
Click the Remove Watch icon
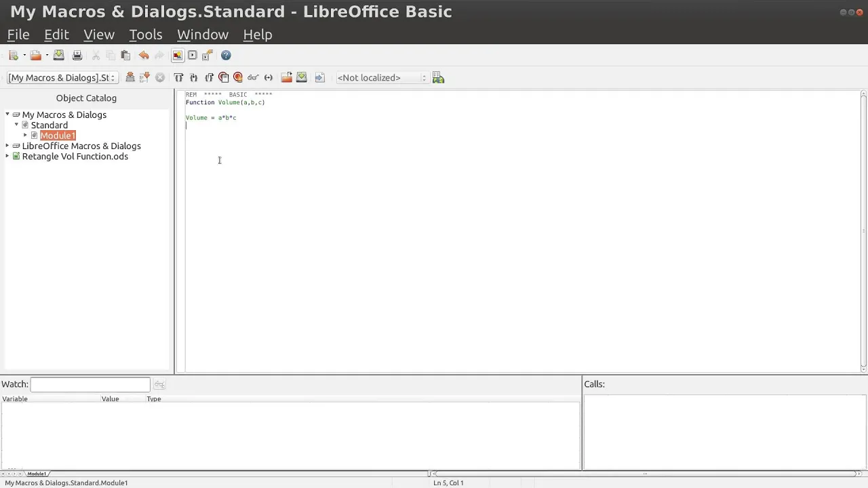click(x=159, y=384)
